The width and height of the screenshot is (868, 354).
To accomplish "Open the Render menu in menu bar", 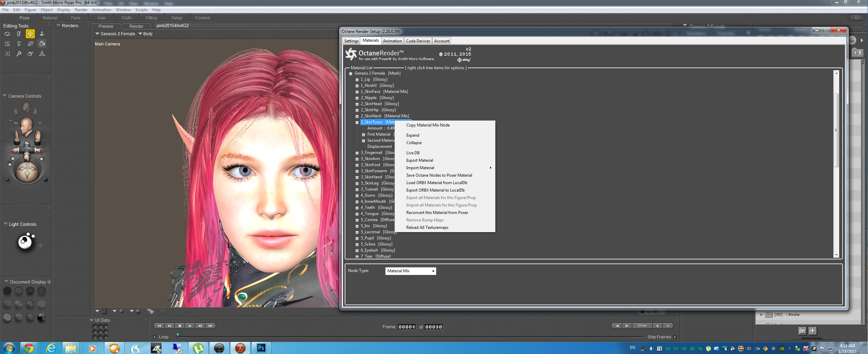I will coord(81,10).
